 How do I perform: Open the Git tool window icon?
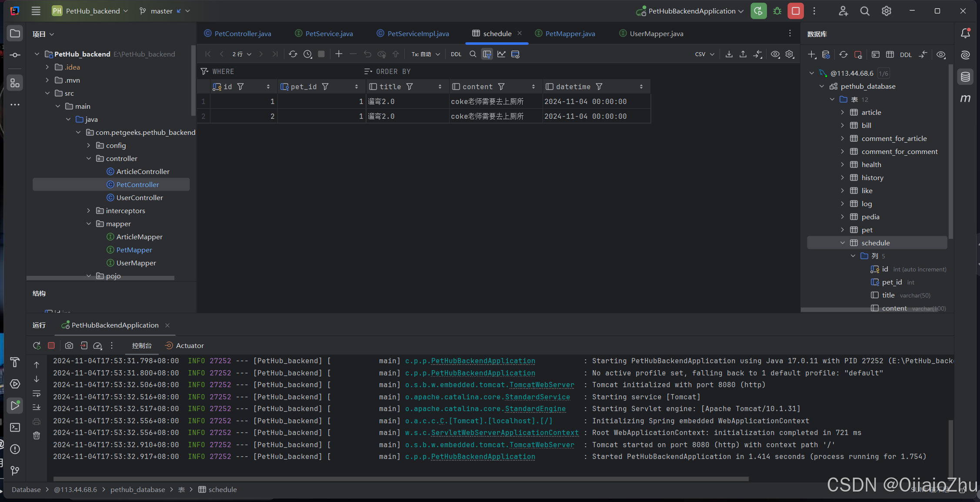click(x=15, y=470)
